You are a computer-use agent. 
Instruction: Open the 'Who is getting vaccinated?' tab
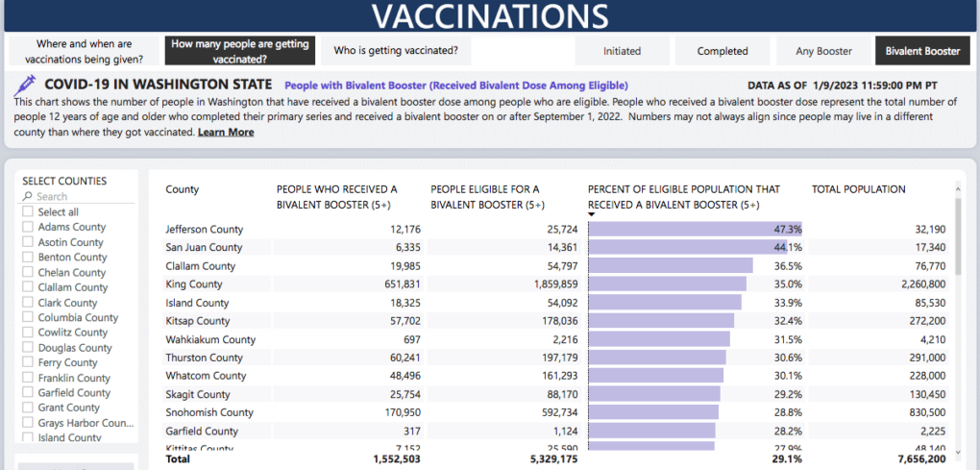(396, 51)
